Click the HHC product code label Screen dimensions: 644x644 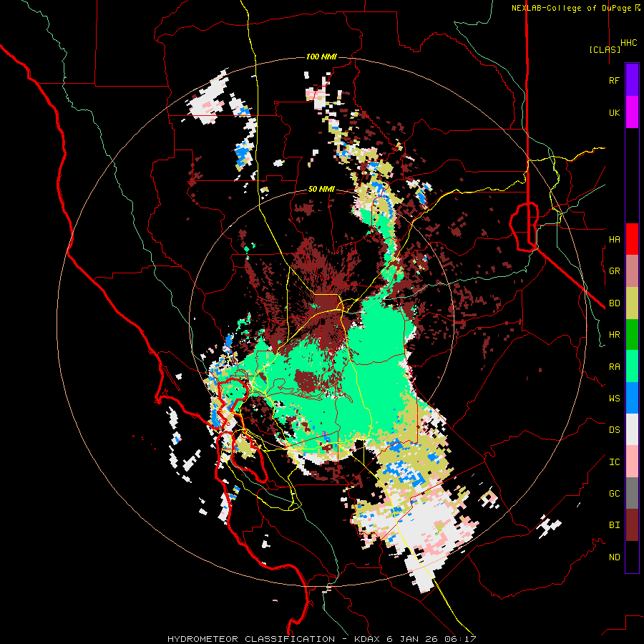pyautogui.click(x=628, y=43)
